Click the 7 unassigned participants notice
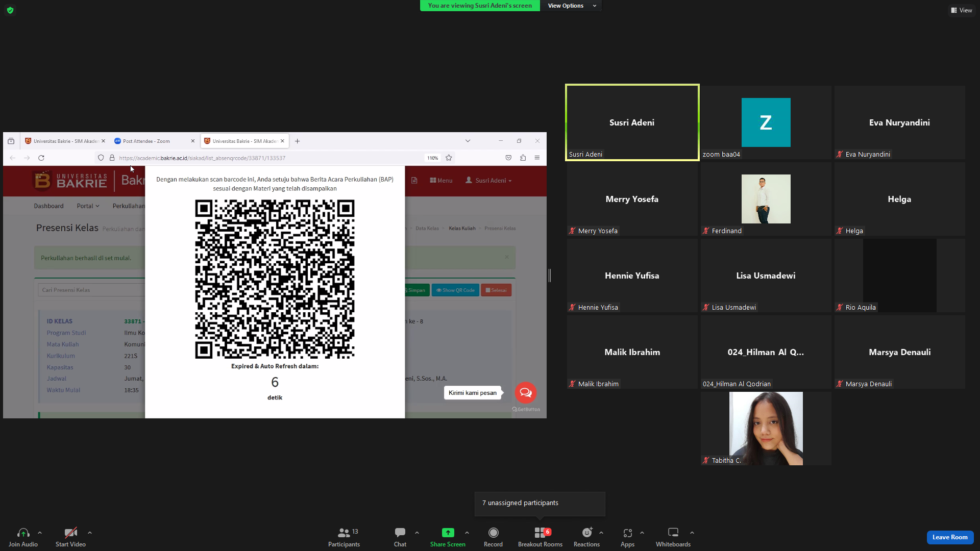This screenshot has width=980, height=551. 540,504
